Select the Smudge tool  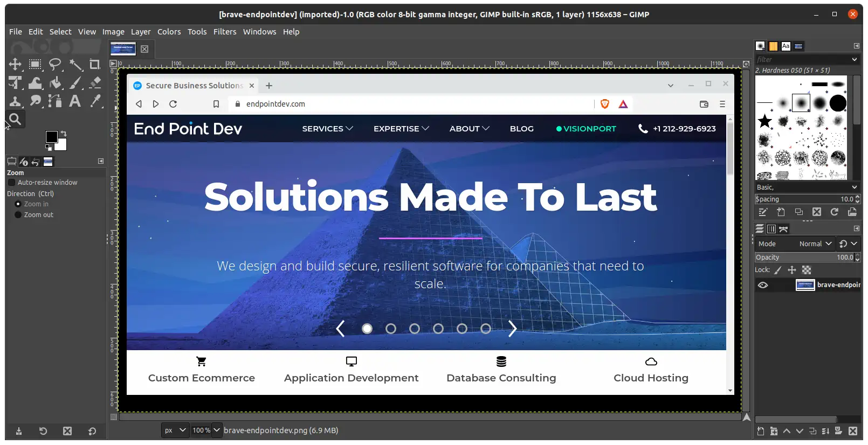[x=35, y=101]
